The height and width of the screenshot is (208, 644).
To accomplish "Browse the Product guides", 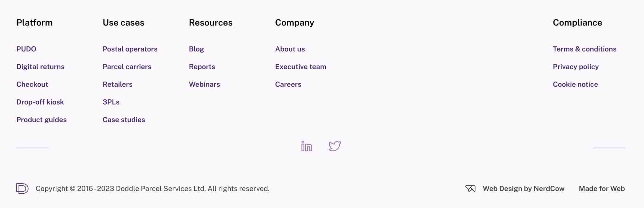I will click(42, 120).
